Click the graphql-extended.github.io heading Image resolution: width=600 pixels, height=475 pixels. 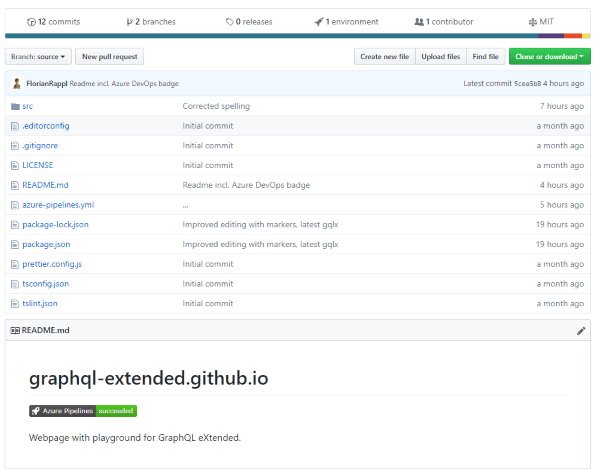coord(148,379)
